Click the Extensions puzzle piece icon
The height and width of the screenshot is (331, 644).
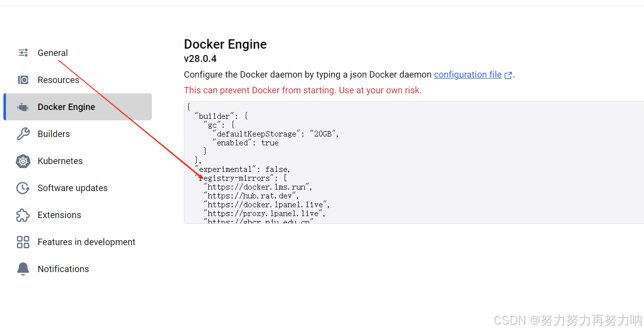[23, 215]
